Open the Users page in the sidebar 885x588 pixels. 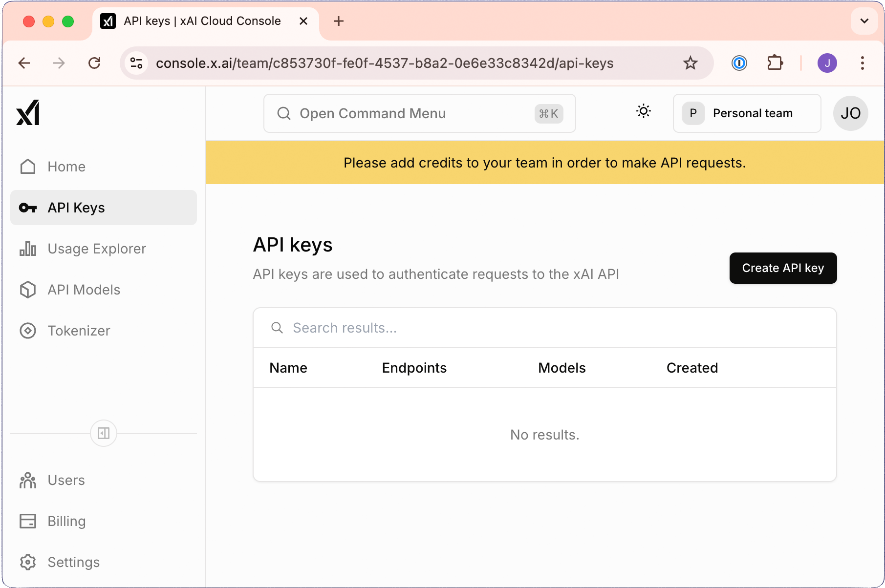click(103, 480)
